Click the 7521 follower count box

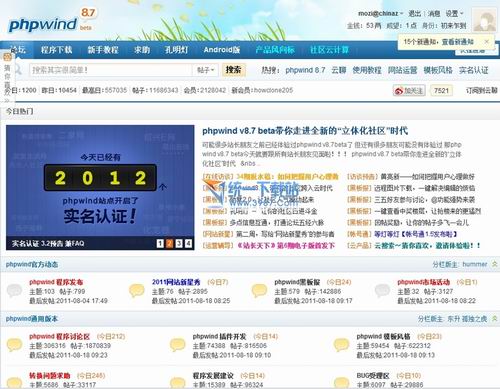441,90
